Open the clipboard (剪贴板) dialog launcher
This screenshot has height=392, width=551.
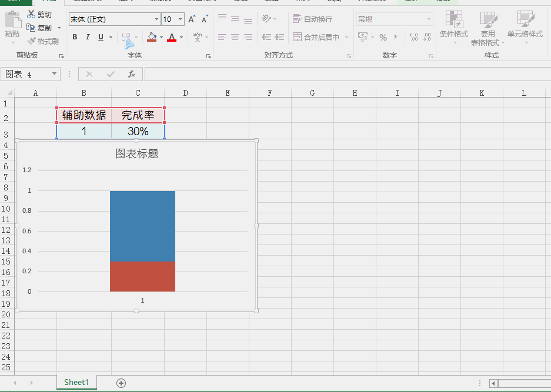(61, 56)
